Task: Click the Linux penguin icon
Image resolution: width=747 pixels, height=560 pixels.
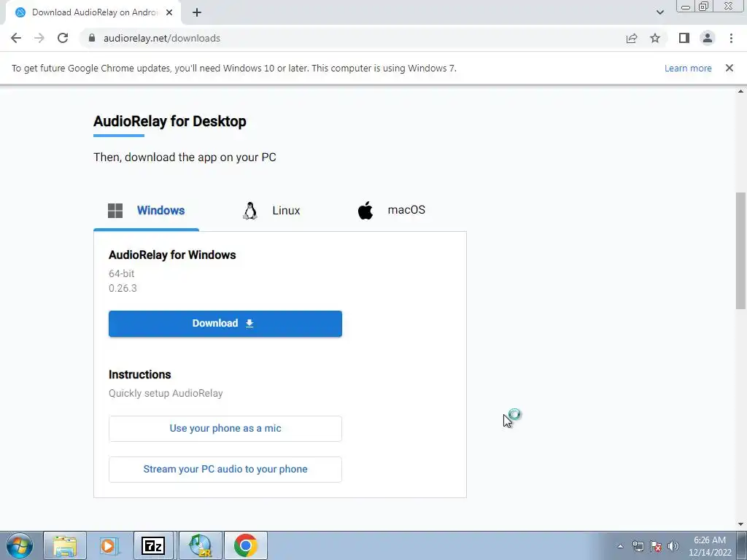Action: tap(249, 211)
